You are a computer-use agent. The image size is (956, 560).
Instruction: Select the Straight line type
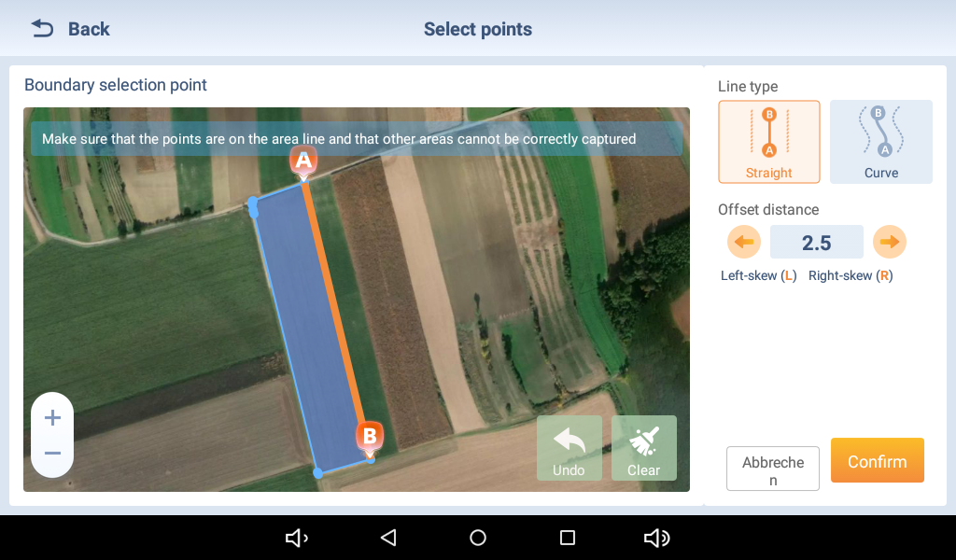769,142
